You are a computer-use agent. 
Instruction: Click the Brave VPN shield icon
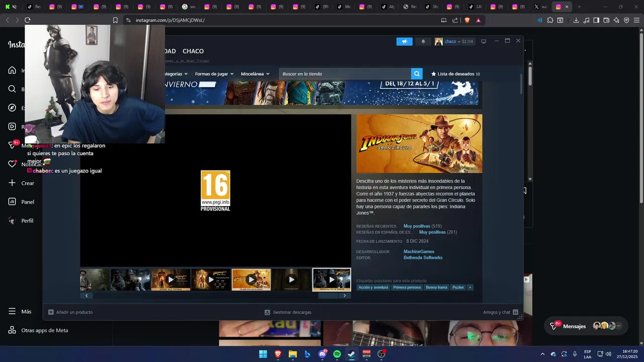pyautogui.click(x=626, y=20)
